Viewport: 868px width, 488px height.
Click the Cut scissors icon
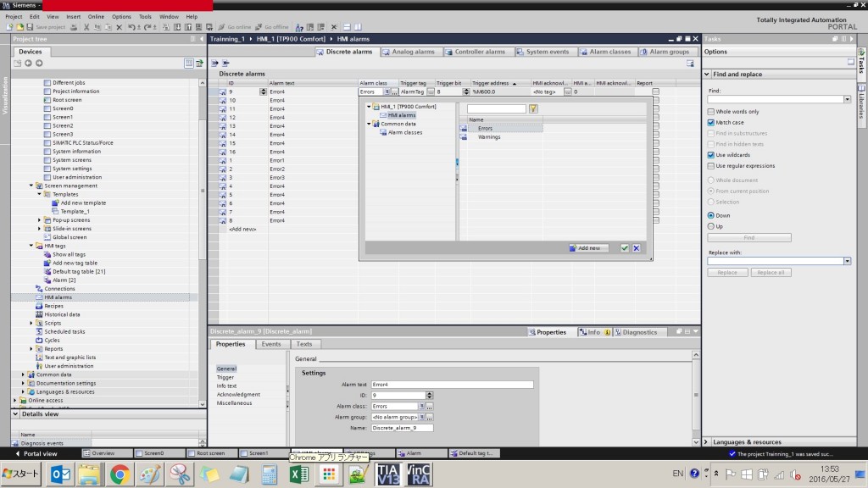[86, 26]
